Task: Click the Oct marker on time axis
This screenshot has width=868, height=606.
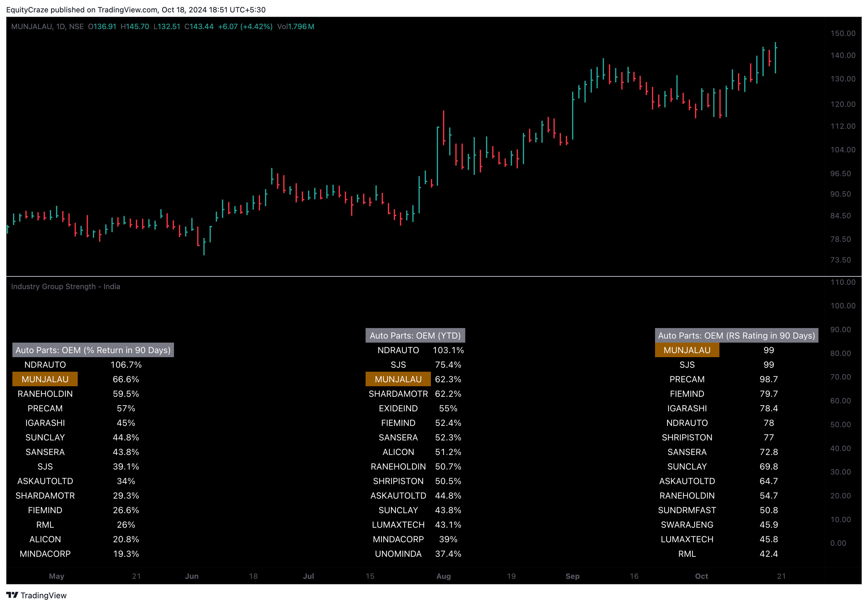Action: (x=701, y=576)
